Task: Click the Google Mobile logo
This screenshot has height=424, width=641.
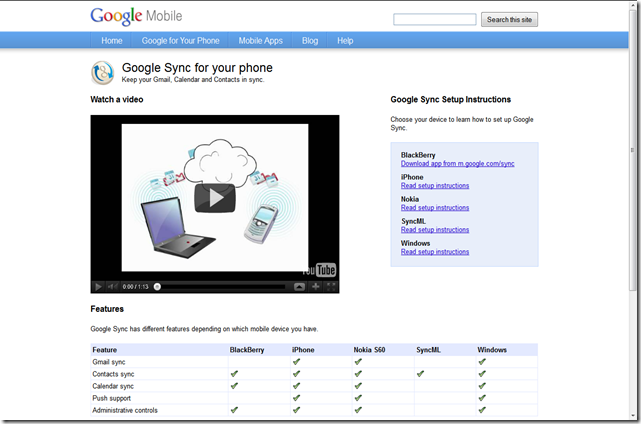Action: [136, 16]
